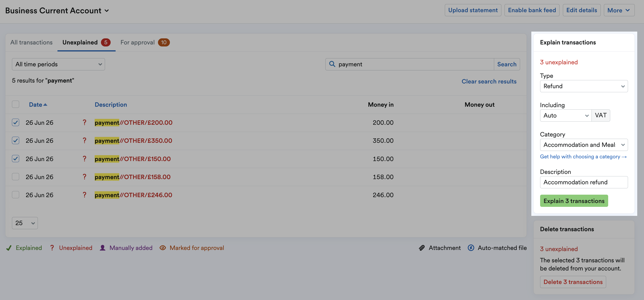Screen dimensions: 644x300
Task: Click the 158.00 Money in amount
Action: tap(383, 177)
